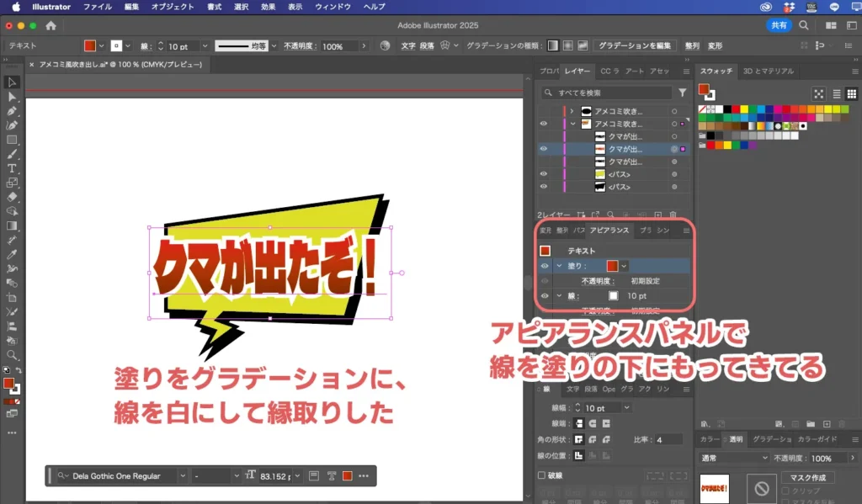Click the 共有 button in the top bar

point(778,25)
